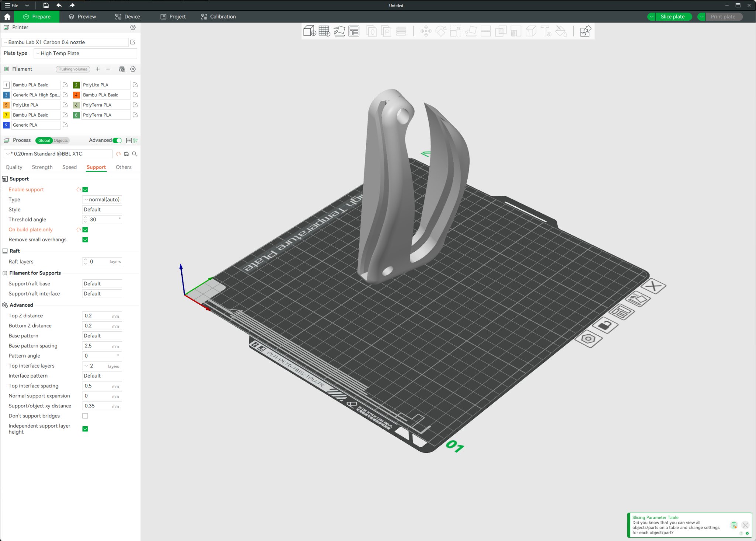
Task: Click the orange filament 4 color swatch
Action: (76, 95)
